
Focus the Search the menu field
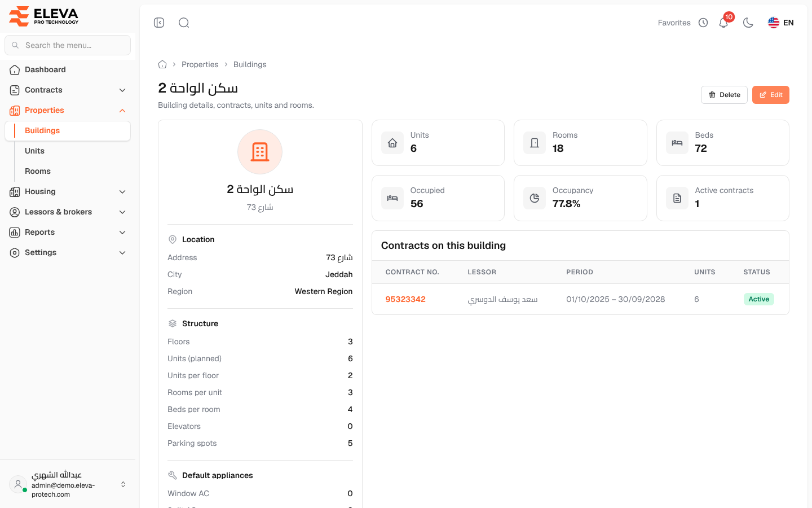pos(68,45)
